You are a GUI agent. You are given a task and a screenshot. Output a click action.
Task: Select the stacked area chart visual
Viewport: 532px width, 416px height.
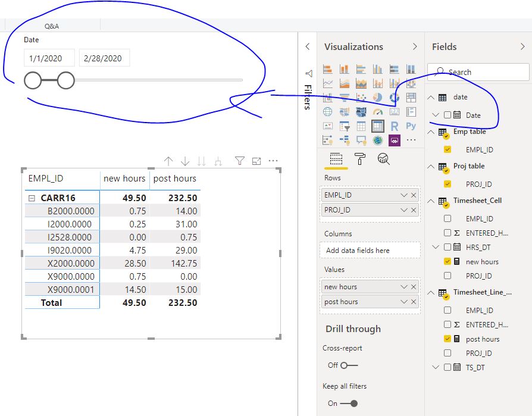point(361,83)
